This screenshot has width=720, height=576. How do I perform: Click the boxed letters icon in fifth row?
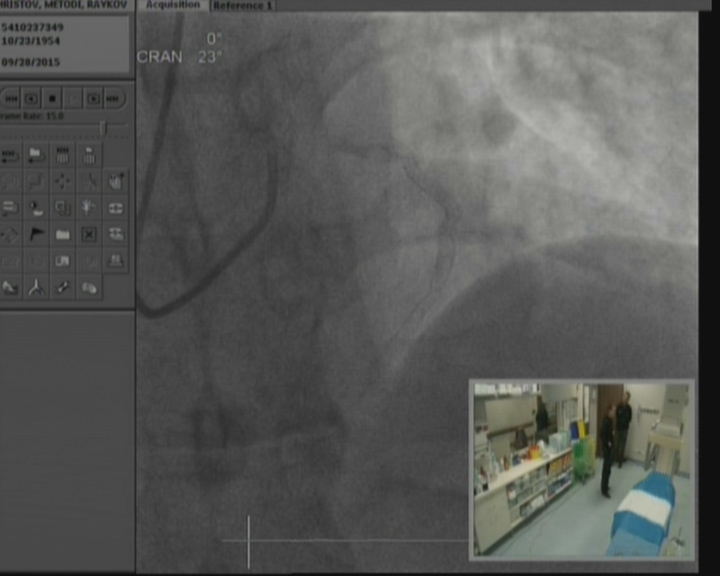tap(62, 261)
